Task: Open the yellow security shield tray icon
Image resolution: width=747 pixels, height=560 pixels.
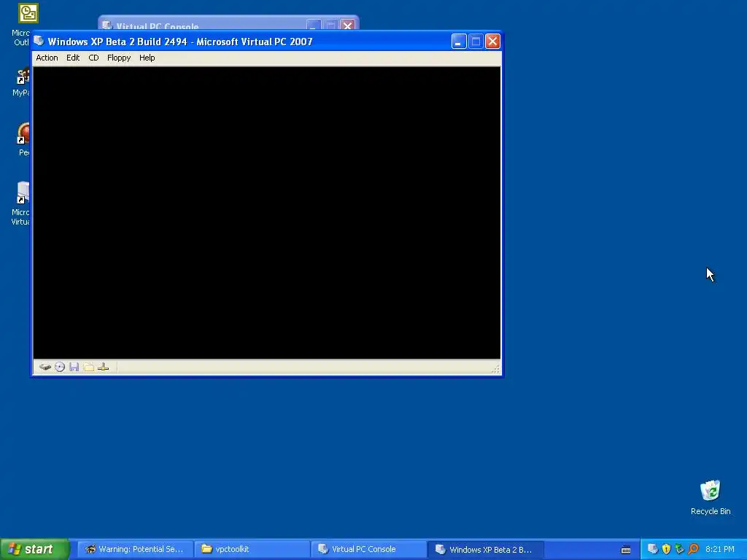Action: click(667, 549)
